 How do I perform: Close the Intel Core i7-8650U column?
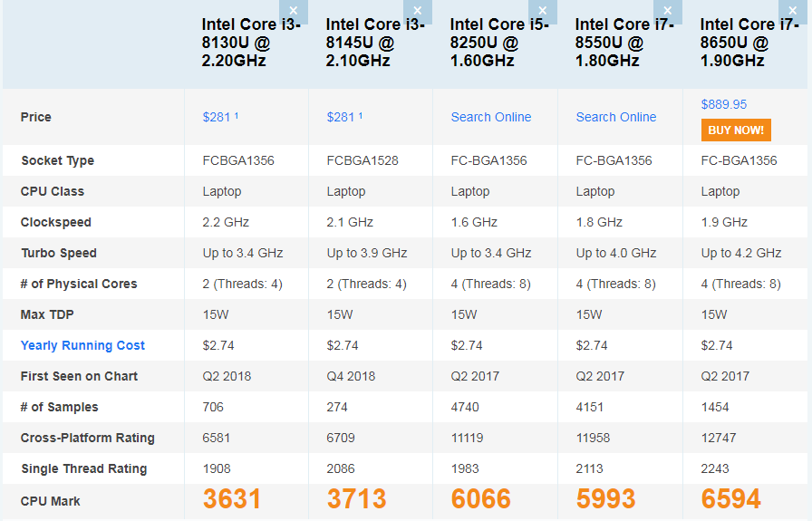(x=791, y=12)
